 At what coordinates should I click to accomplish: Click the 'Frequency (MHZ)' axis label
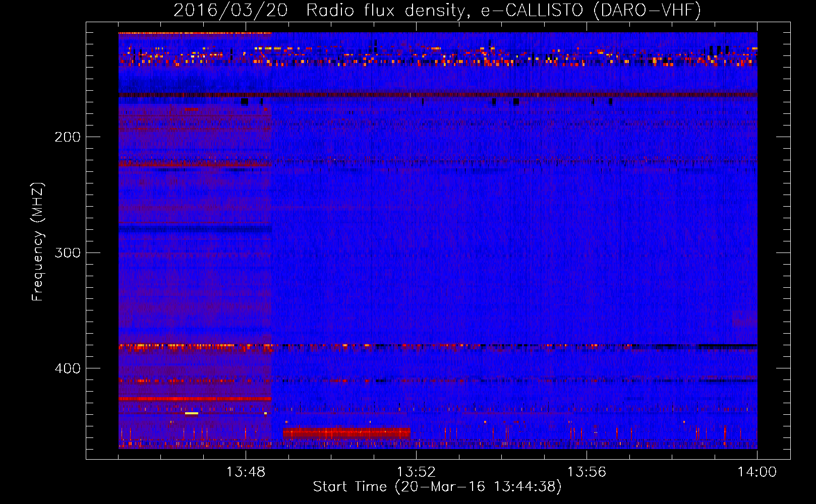[x=38, y=242]
